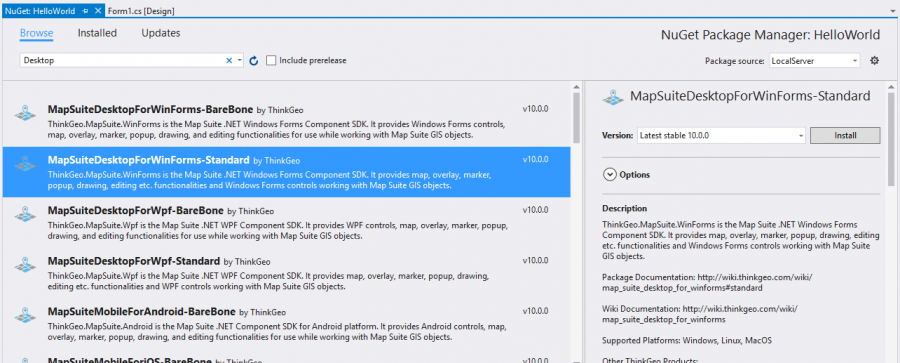This screenshot has height=363, width=900.
Task: Switch to the Installed tab
Action: click(x=97, y=33)
